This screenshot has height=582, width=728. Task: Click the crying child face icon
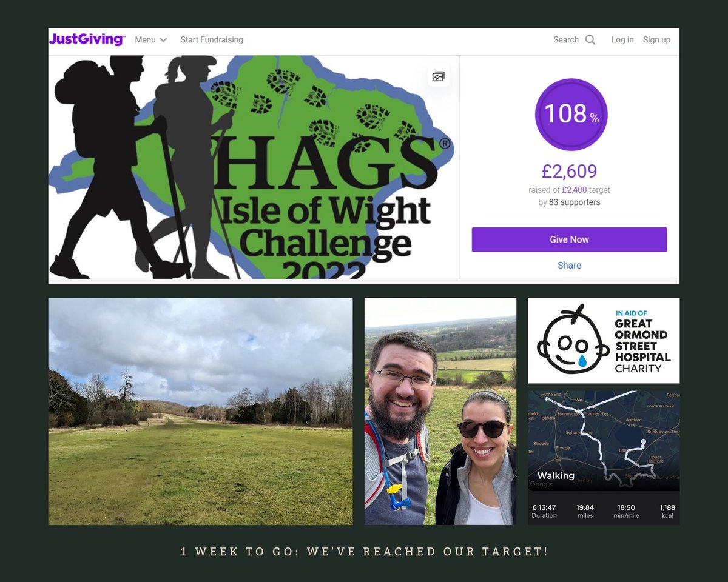pyautogui.click(x=573, y=339)
